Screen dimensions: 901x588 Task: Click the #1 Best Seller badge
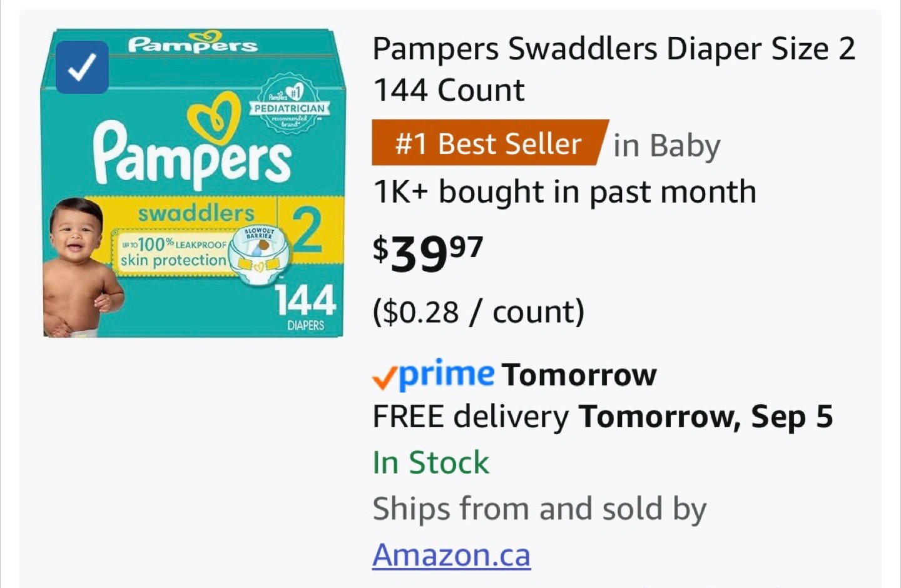click(x=489, y=143)
